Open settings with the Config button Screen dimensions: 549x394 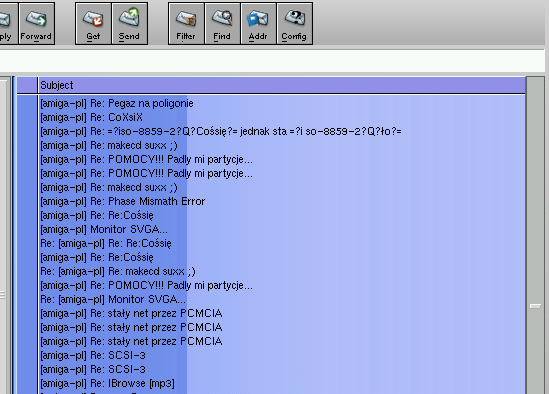294,23
